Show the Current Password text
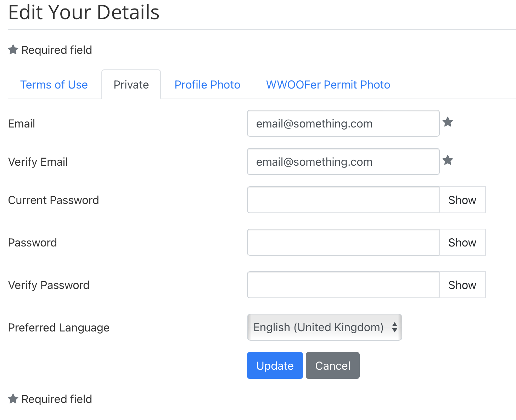 click(462, 200)
